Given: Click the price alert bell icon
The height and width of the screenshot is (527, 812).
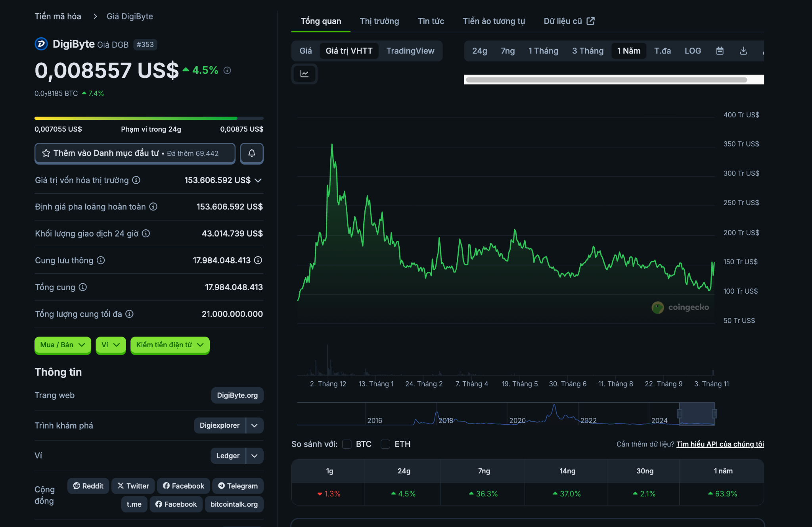Looking at the screenshot, I should [x=251, y=153].
